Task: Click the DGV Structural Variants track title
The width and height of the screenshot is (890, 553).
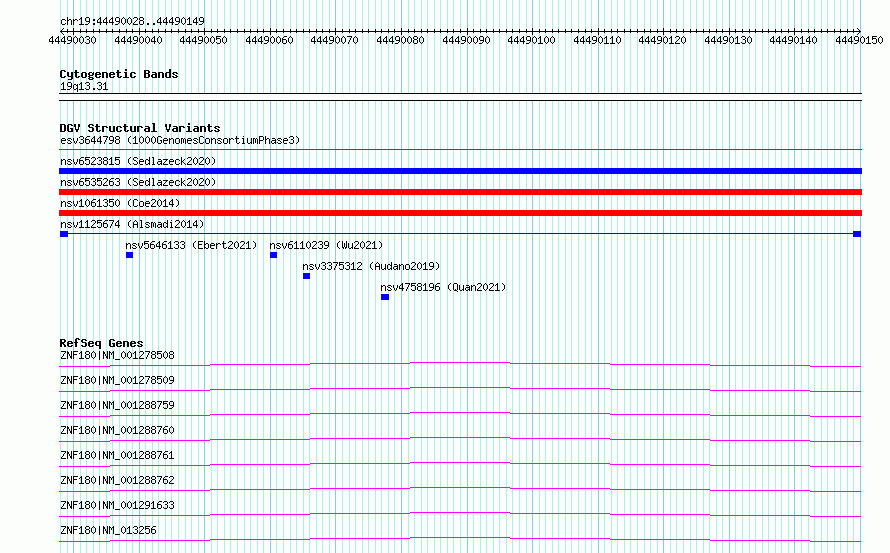Action: tap(140, 128)
